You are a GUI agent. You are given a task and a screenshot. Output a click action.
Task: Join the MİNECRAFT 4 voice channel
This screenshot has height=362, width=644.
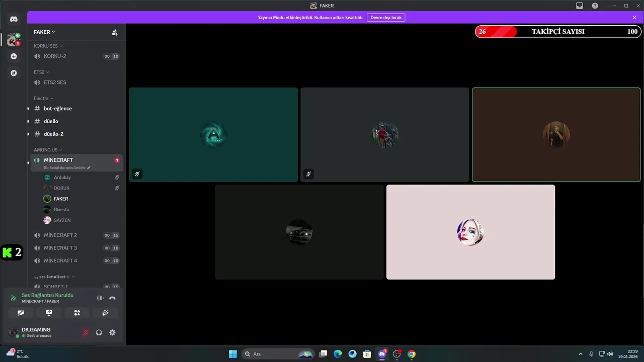tap(75, 261)
